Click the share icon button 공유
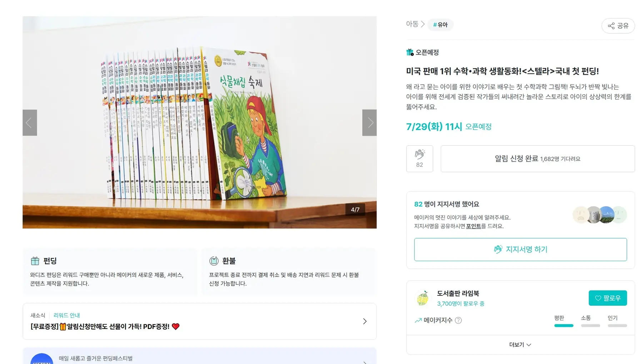The image size is (643, 364). tap(618, 26)
